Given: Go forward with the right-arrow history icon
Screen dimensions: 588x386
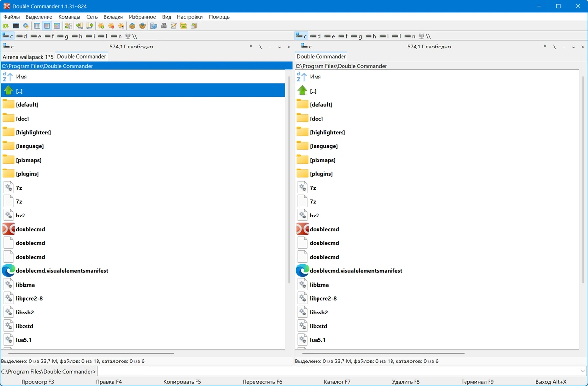Looking at the screenshot, I should tap(90, 26).
